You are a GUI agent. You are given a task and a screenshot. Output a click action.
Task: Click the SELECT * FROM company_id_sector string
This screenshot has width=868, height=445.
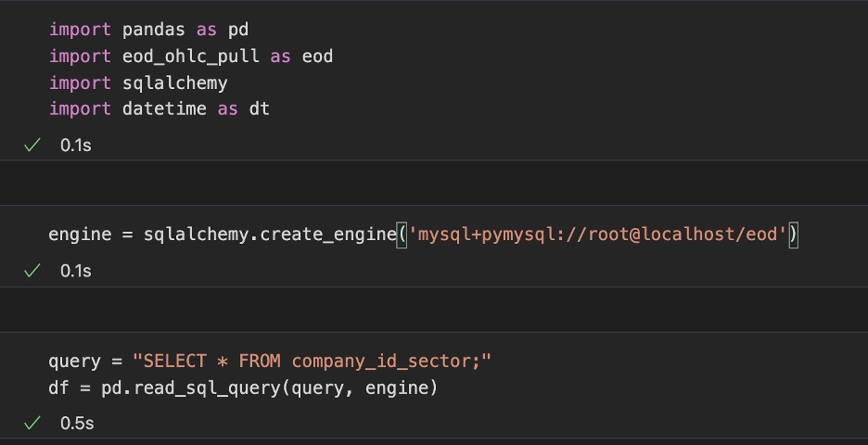coord(312,362)
